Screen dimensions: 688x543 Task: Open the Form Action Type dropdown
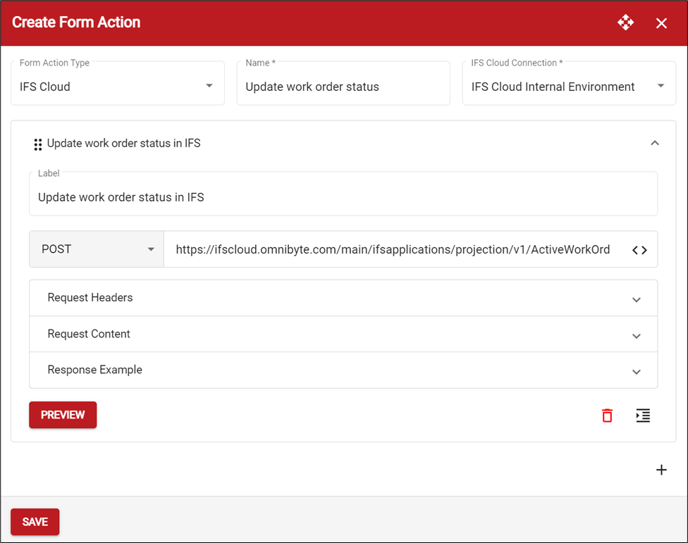[x=118, y=83]
